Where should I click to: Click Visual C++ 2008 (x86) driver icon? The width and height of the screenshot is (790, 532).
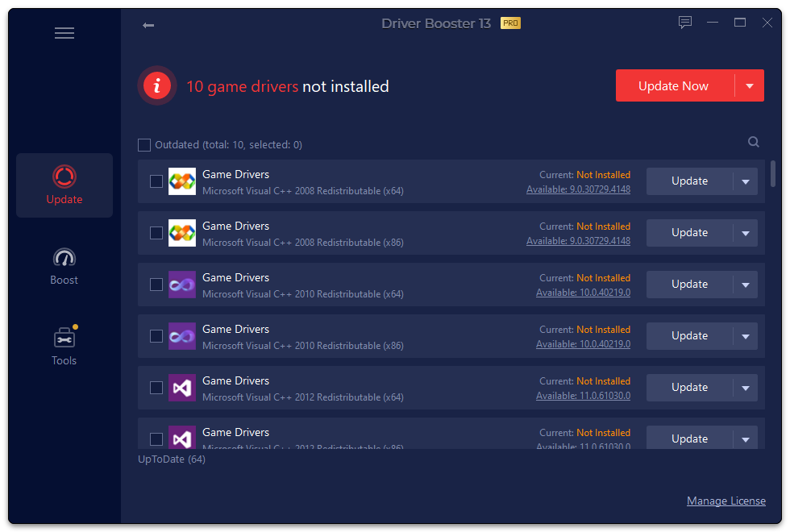182,233
